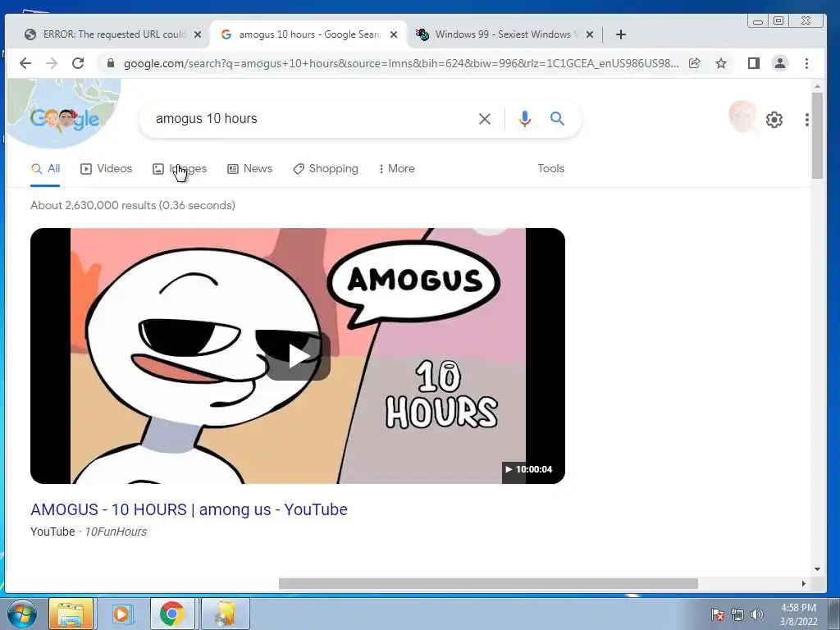Select the All results tab
Image resolution: width=840 pixels, height=630 pixels.
[x=46, y=169]
